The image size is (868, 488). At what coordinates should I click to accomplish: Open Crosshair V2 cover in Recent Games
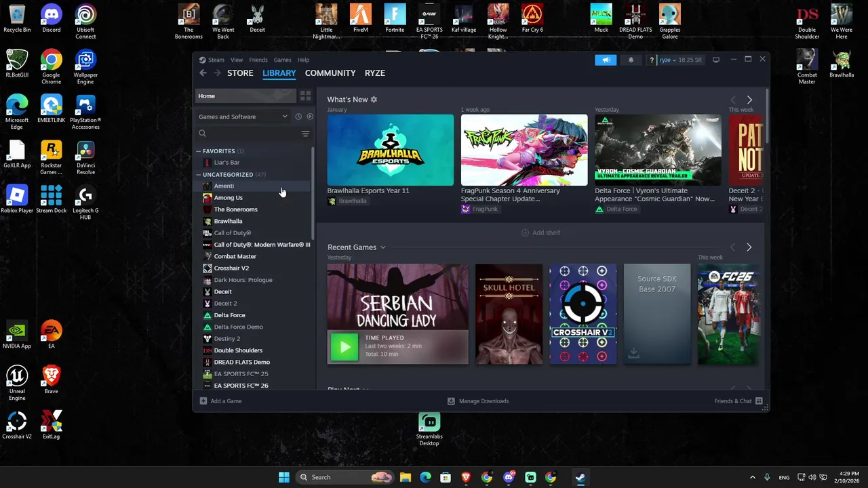[583, 314]
